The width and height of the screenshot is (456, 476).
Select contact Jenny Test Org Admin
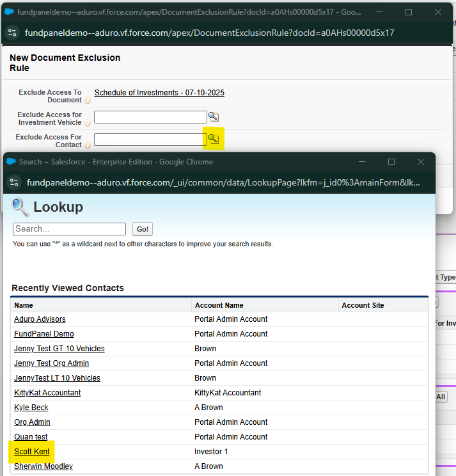51,363
